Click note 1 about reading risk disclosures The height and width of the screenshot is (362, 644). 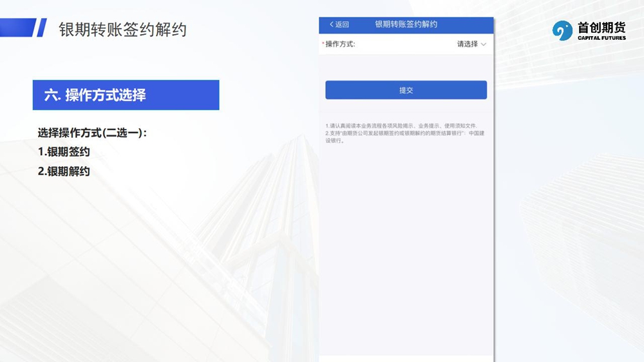pyautogui.click(x=401, y=125)
